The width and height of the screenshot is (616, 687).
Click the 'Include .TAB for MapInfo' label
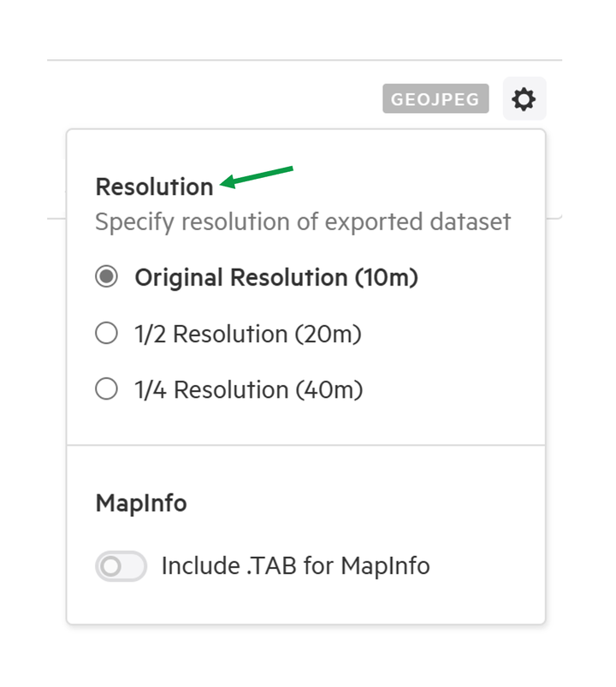(296, 566)
